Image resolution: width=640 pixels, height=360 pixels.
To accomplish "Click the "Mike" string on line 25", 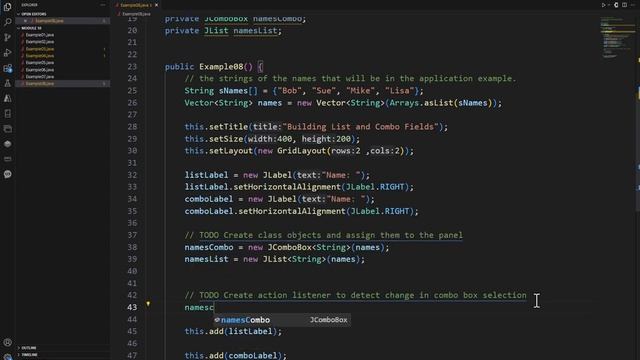I will pos(360,91).
